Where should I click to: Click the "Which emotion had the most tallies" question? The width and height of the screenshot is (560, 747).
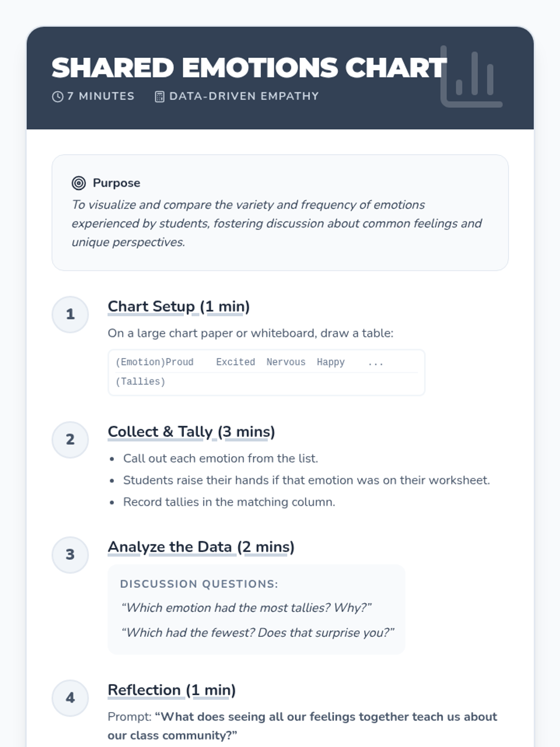246,608
